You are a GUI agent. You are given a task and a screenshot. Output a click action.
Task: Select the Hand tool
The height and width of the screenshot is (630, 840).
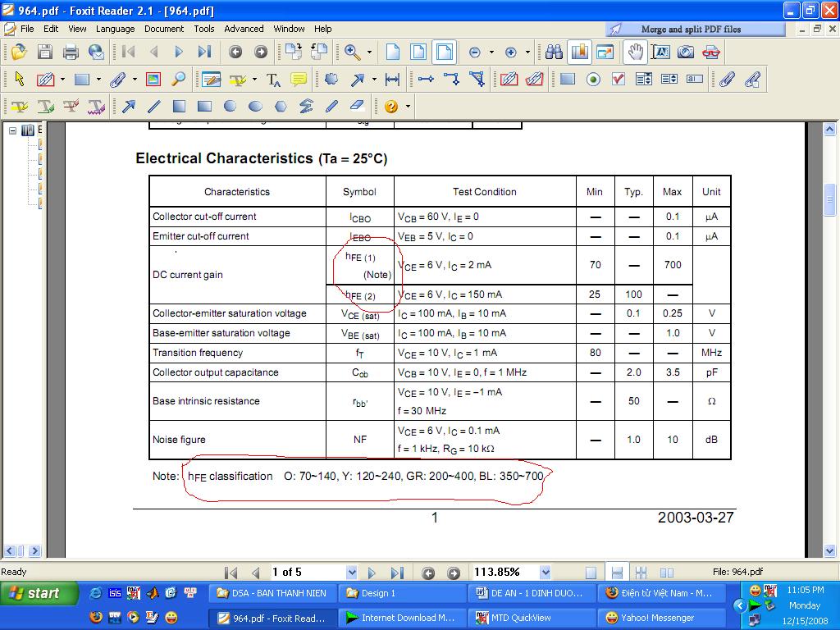635,52
